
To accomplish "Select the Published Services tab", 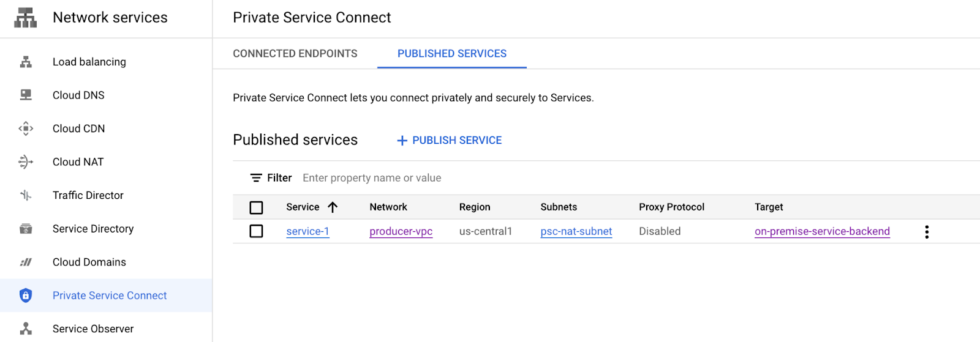I will click(452, 54).
